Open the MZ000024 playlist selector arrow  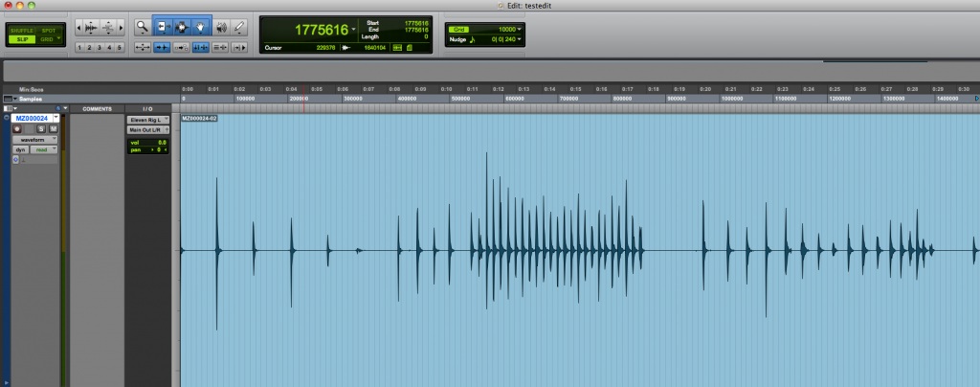click(x=56, y=118)
